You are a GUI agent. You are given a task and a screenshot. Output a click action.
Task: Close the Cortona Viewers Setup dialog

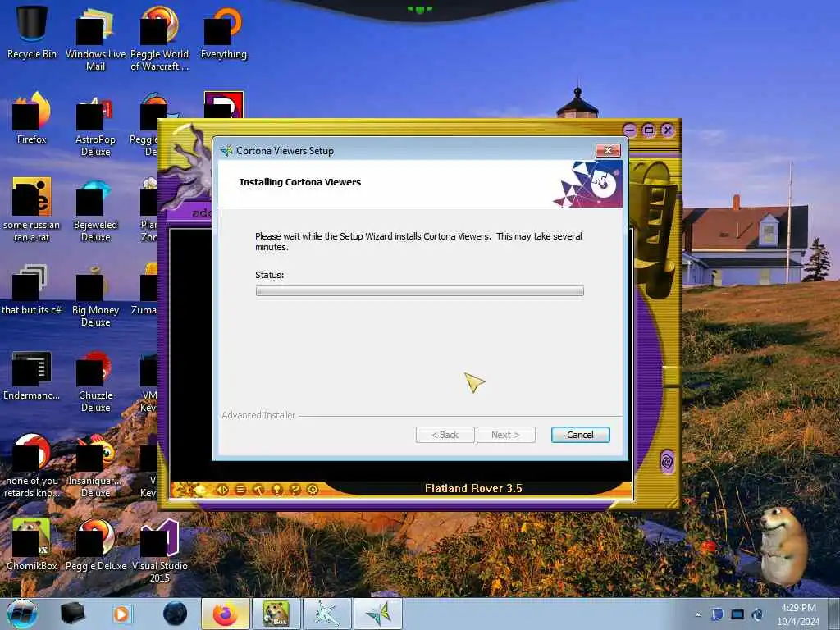[x=608, y=151]
